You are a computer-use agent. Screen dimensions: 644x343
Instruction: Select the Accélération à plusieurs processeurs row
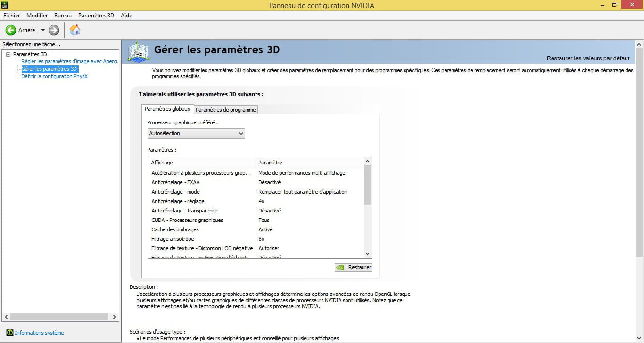(256, 173)
